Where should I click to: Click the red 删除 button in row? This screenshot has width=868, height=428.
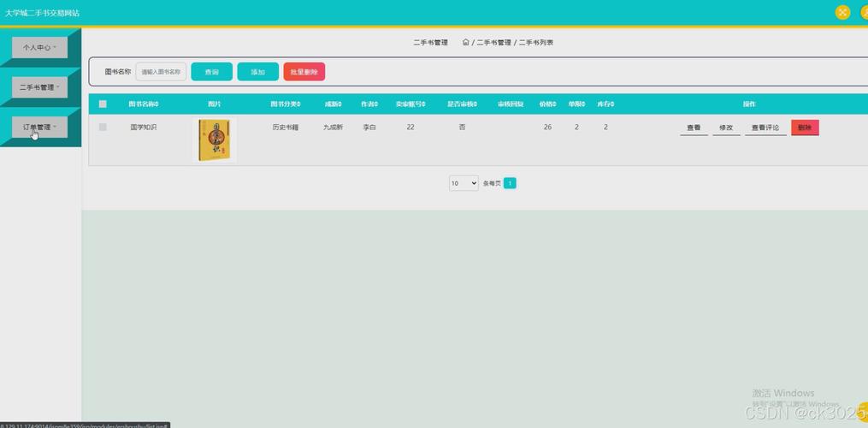coord(805,128)
